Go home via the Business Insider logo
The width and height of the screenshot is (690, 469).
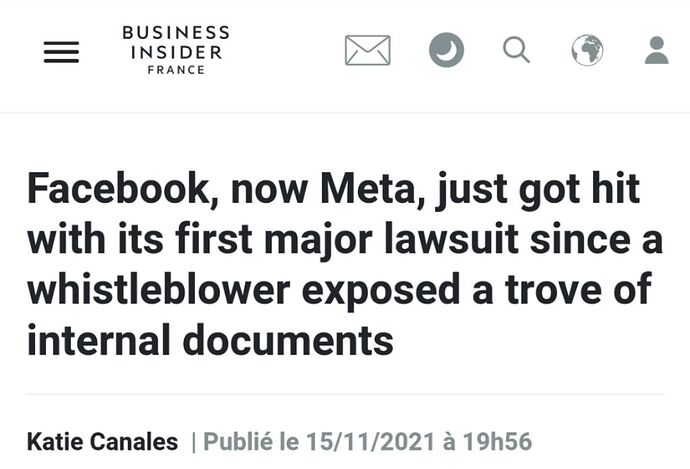[x=175, y=42]
